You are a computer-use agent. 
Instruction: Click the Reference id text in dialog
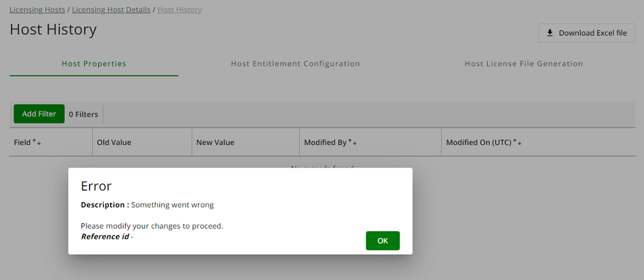[x=104, y=236]
